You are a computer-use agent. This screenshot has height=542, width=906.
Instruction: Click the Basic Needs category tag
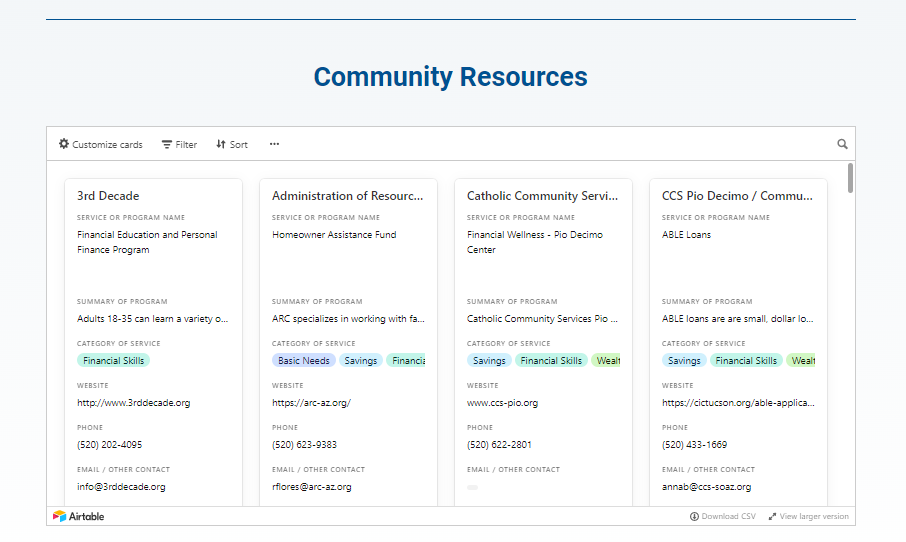tap(304, 360)
